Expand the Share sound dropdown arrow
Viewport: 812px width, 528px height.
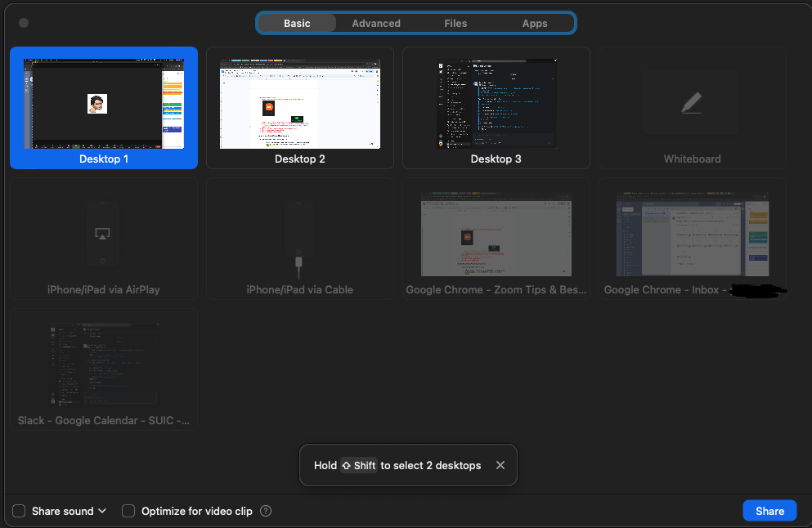coord(102,511)
